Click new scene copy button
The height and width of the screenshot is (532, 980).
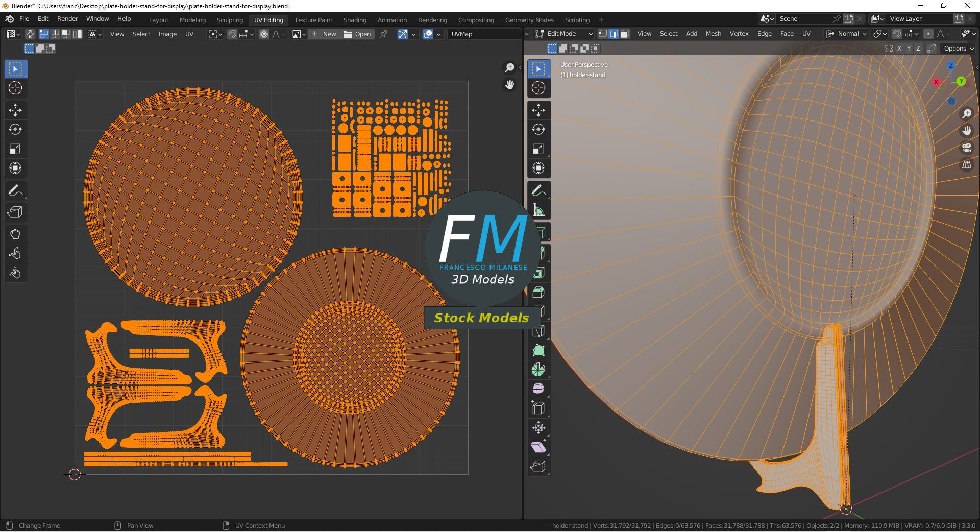(849, 18)
